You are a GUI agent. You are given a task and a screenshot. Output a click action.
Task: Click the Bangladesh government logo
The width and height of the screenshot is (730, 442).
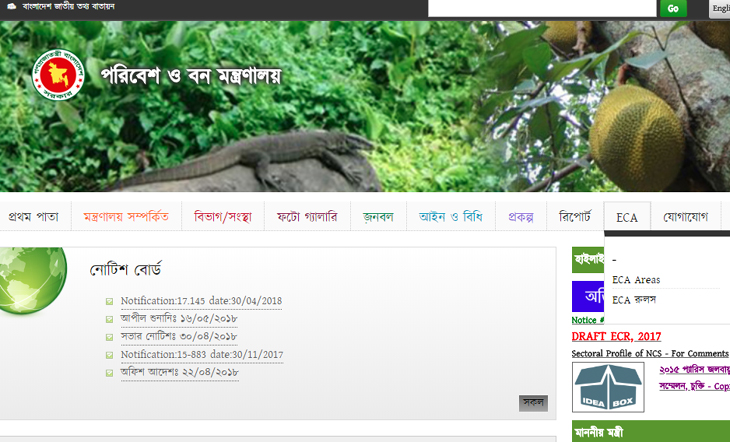click(58, 74)
